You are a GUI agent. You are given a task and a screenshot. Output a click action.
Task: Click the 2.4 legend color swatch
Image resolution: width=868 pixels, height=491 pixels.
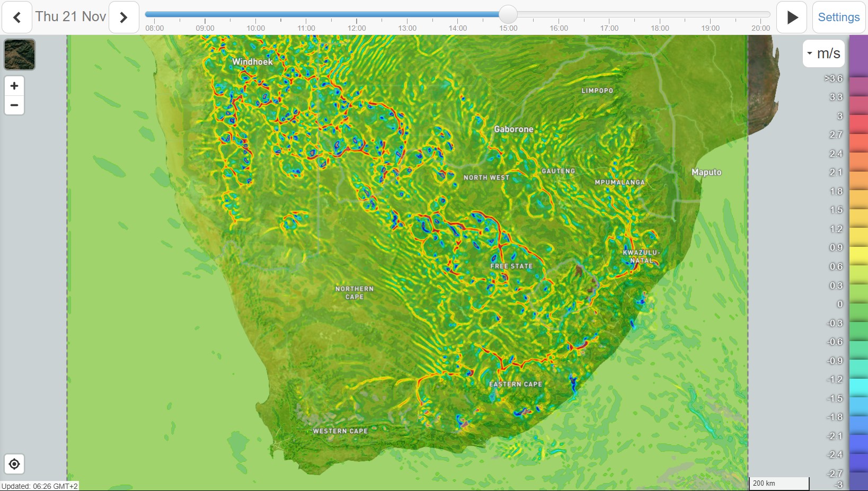pyautogui.click(x=858, y=144)
